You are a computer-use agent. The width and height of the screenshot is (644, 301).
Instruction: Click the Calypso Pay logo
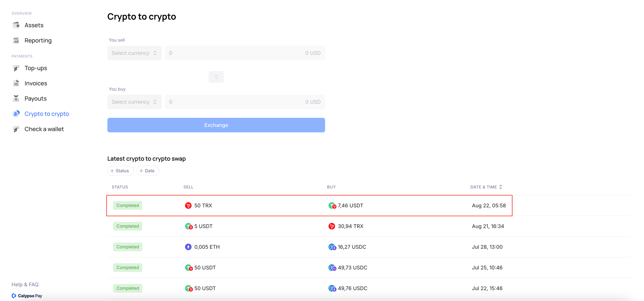(27, 296)
